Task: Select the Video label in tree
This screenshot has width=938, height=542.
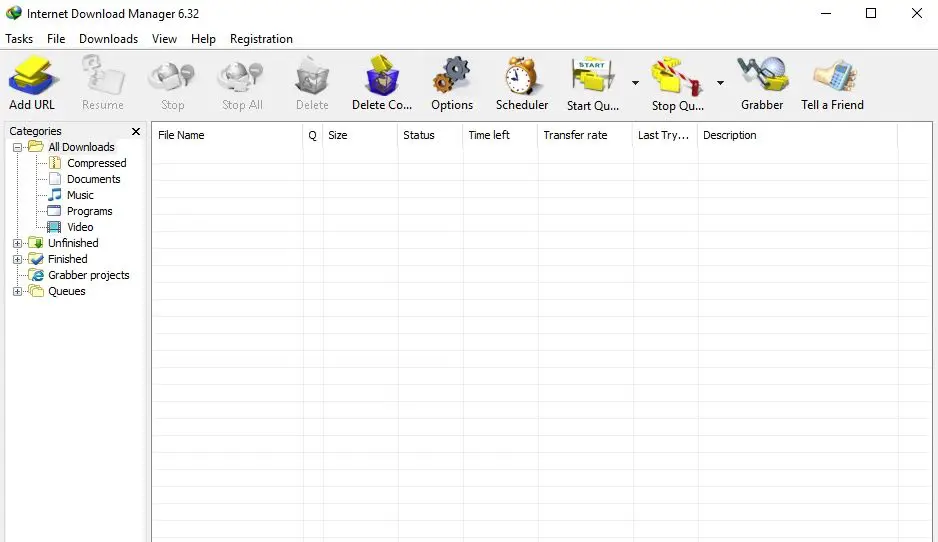Action: 80,227
